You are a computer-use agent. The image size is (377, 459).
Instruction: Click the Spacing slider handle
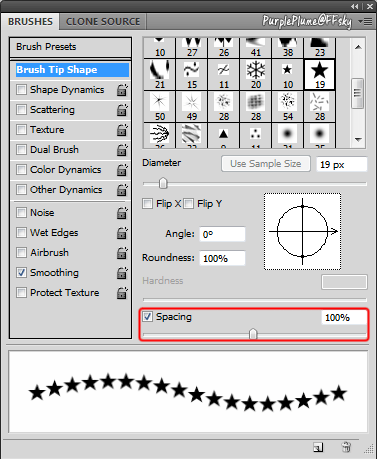253,333
